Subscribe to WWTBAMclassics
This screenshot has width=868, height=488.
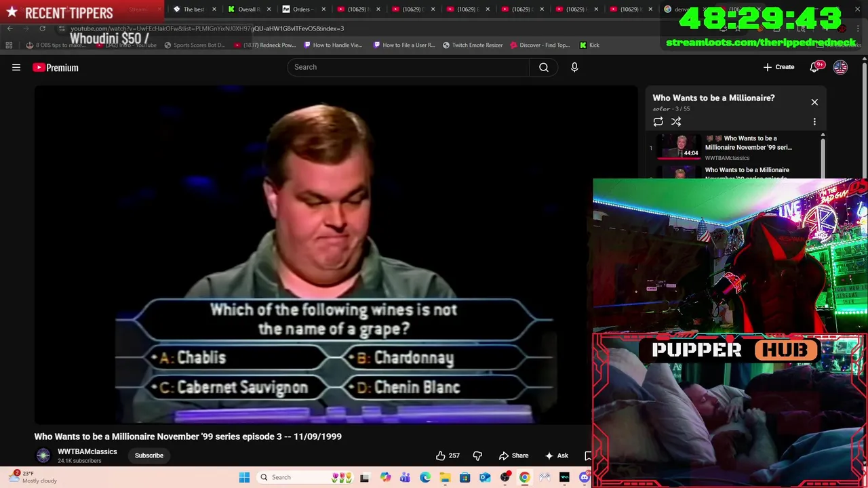point(149,455)
